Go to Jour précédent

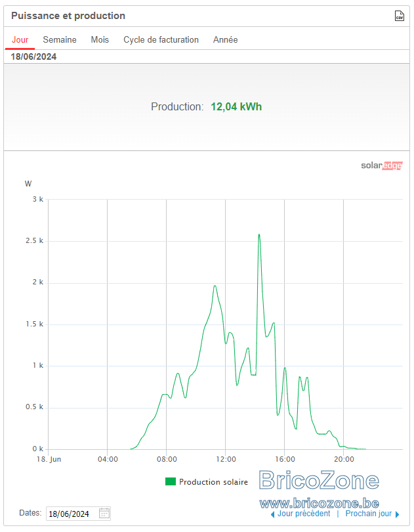[x=304, y=514]
